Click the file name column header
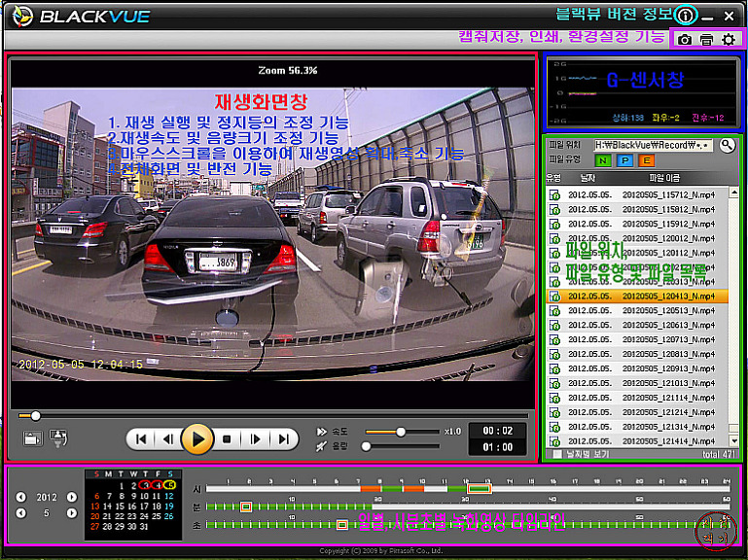This screenshot has width=748, height=560. [x=664, y=178]
